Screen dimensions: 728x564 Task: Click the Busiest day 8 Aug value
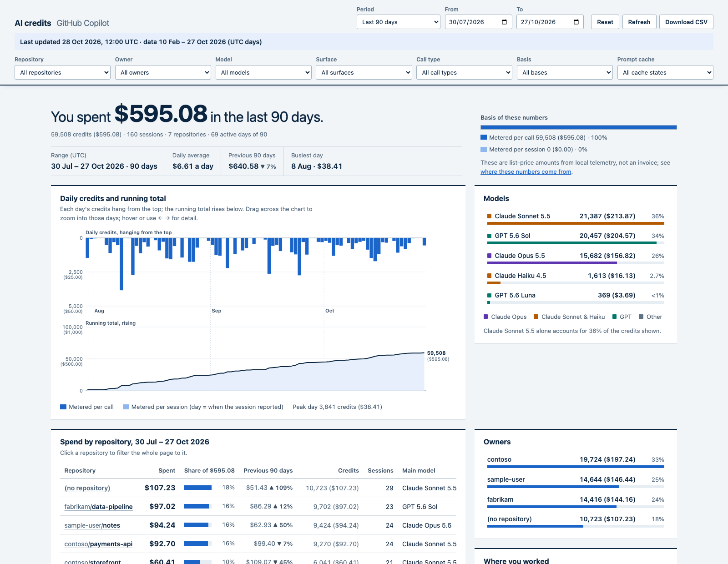(x=317, y=166)
